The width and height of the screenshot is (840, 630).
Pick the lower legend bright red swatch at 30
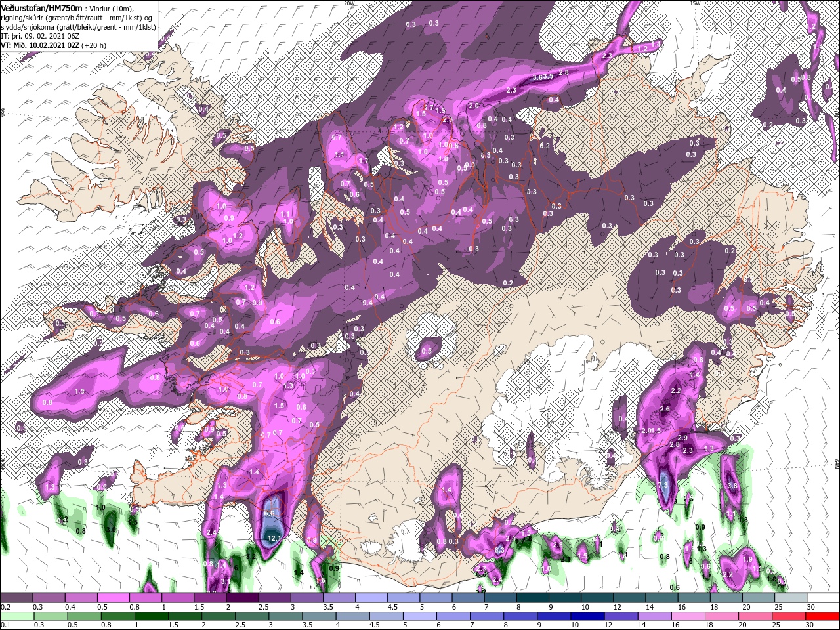pyautogui.click(x=823, y=616)
